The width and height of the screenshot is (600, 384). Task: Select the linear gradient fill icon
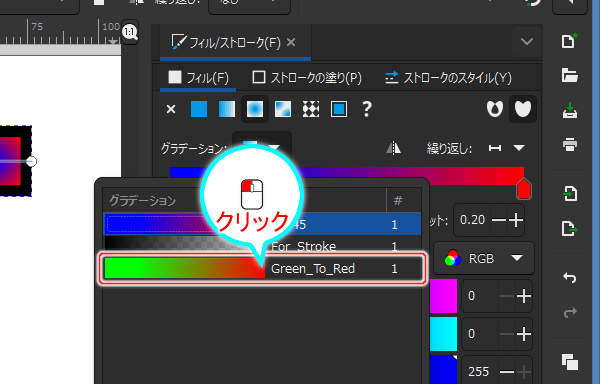pyautogui.click(x=227, y=109)
